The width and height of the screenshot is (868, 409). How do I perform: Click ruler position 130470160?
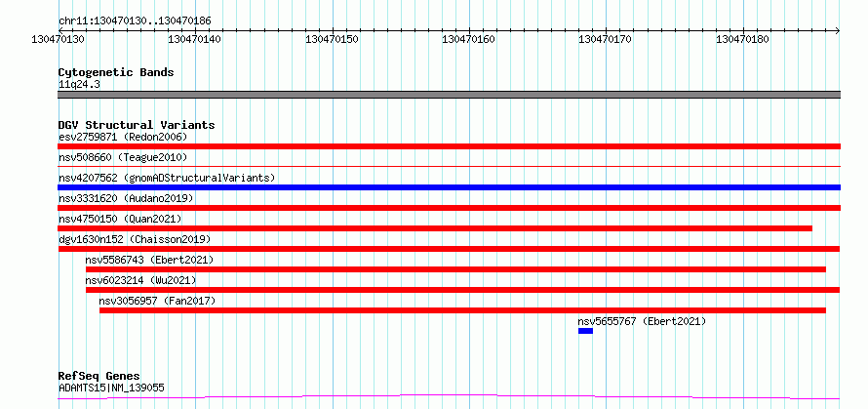pos(469,39)
